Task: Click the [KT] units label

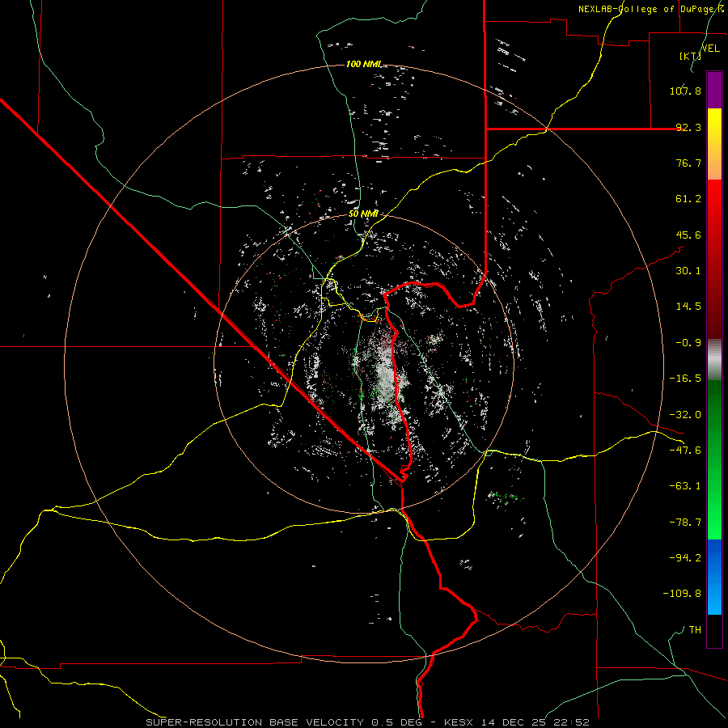Action: coord(690,56)
